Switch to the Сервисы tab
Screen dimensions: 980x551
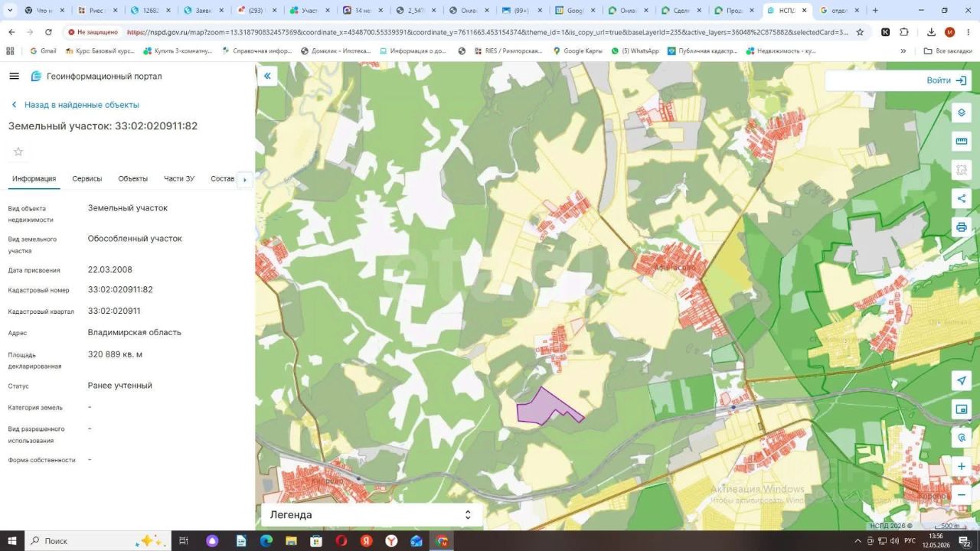tap(87, 178)
